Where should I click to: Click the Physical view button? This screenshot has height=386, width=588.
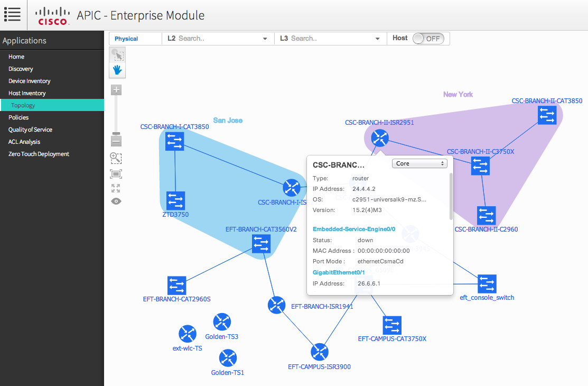[126, 39]
